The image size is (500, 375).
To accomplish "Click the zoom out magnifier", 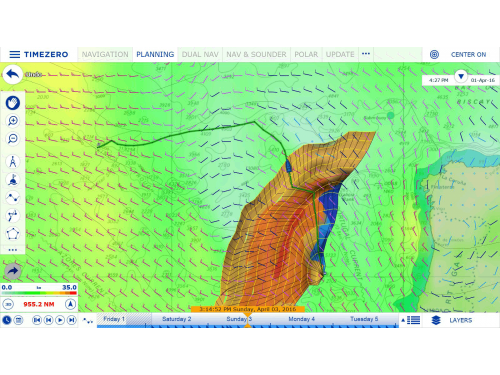I will pos(13,139).
